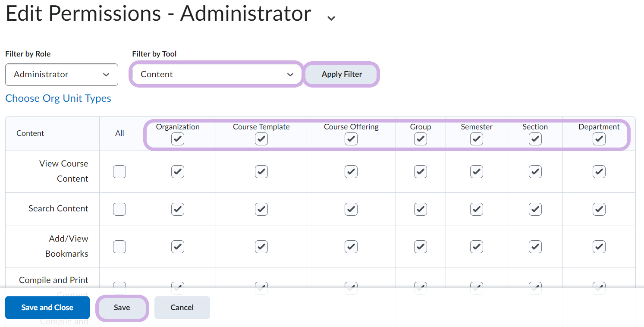Open the Filter by Role dropdown

[x=62, y=75]
